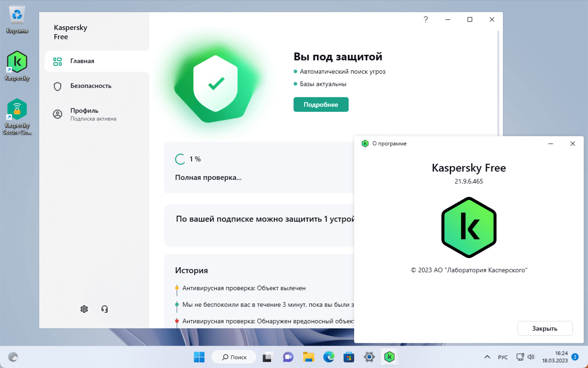The width and height of the screenshot is (588, 368).
Task: Click the Вы под защитой heading
Action: (x=338, y=57)
